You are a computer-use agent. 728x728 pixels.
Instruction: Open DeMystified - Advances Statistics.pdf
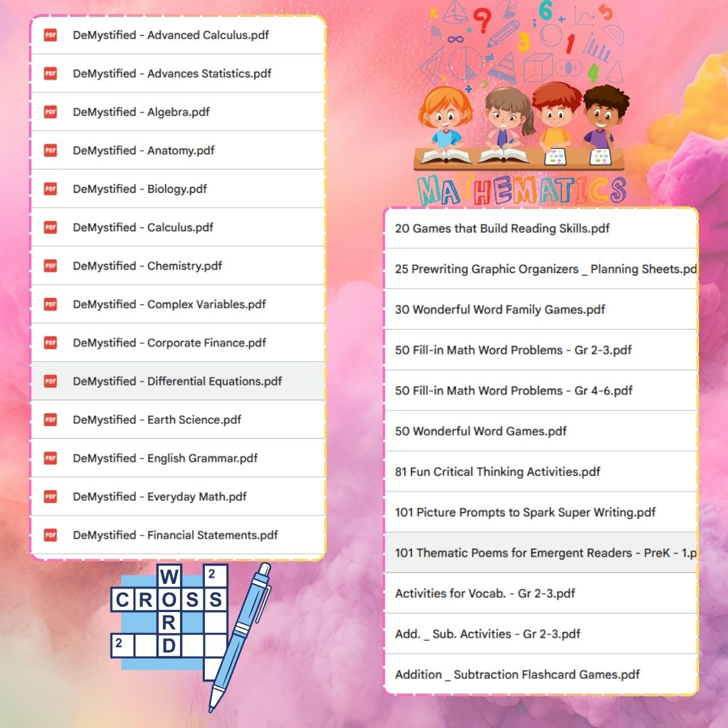click(x=172, y=73)
